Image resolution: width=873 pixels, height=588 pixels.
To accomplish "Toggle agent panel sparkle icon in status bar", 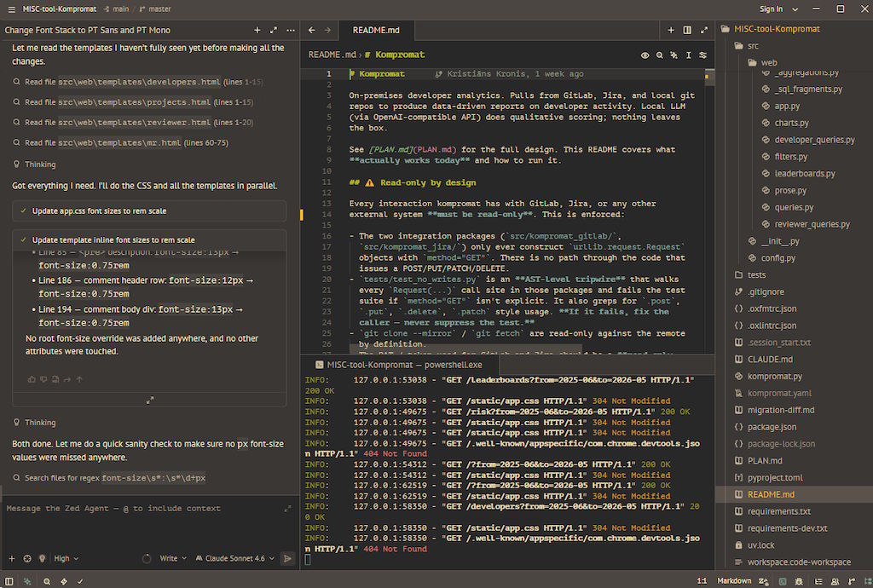I will (27, 581).
